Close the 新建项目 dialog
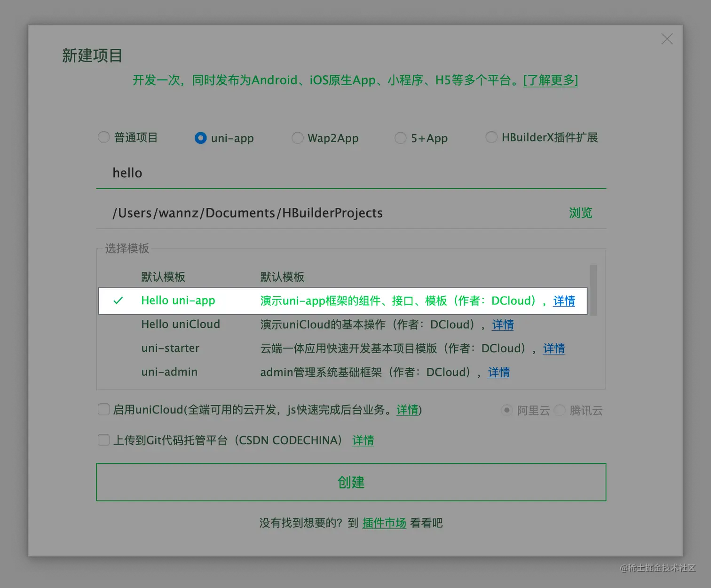Viewport: 711px width, 588px height. (x=667, y=39)
